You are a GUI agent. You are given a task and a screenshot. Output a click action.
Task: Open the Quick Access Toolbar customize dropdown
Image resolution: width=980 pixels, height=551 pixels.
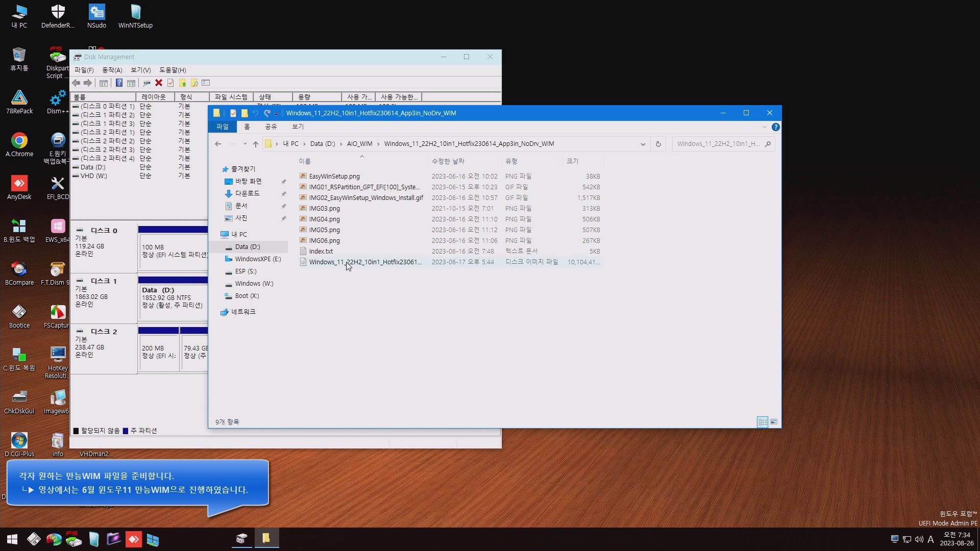pyautogui.click(x=277, y=113)
